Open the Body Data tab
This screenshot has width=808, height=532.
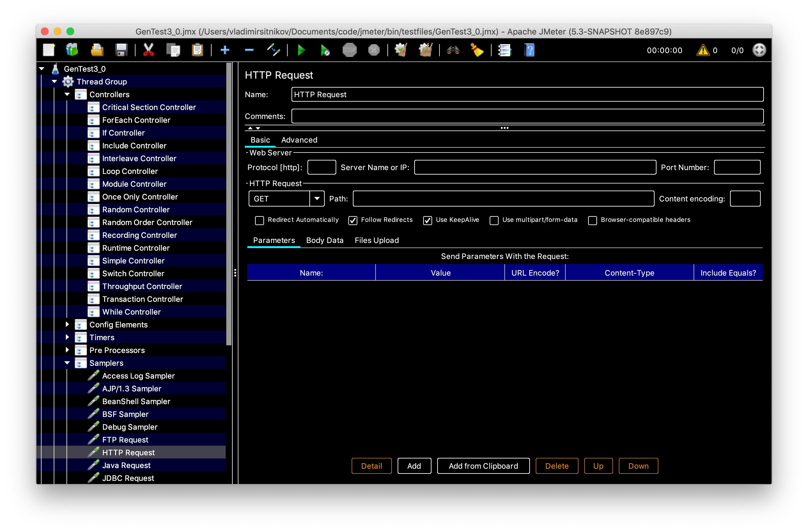coord(324,240)
